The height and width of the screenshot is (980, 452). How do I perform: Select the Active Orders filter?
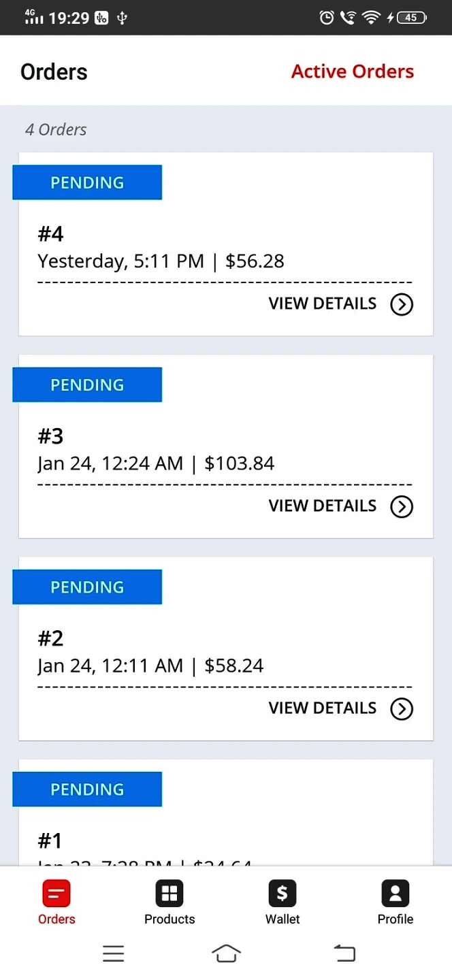click(352, 71)
